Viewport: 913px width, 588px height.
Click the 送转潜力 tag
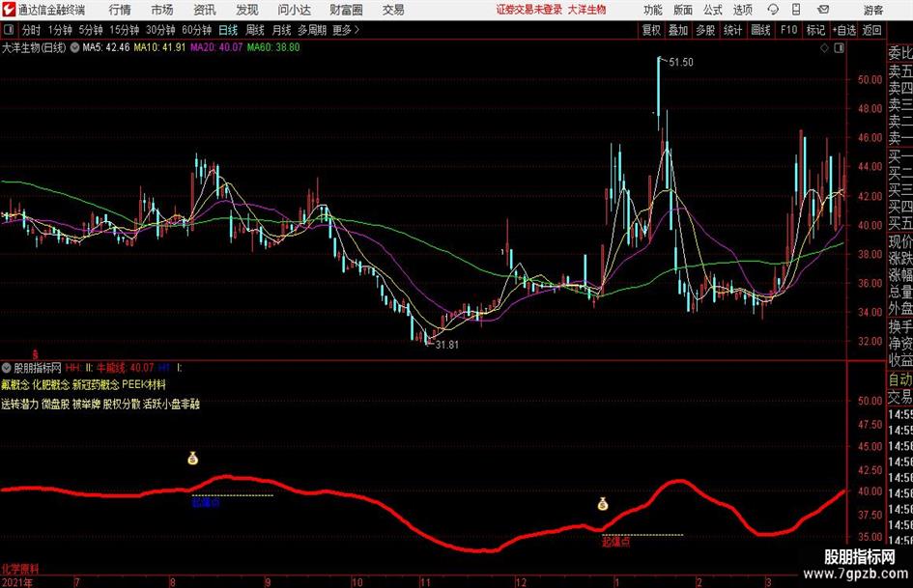coord(19,404)
